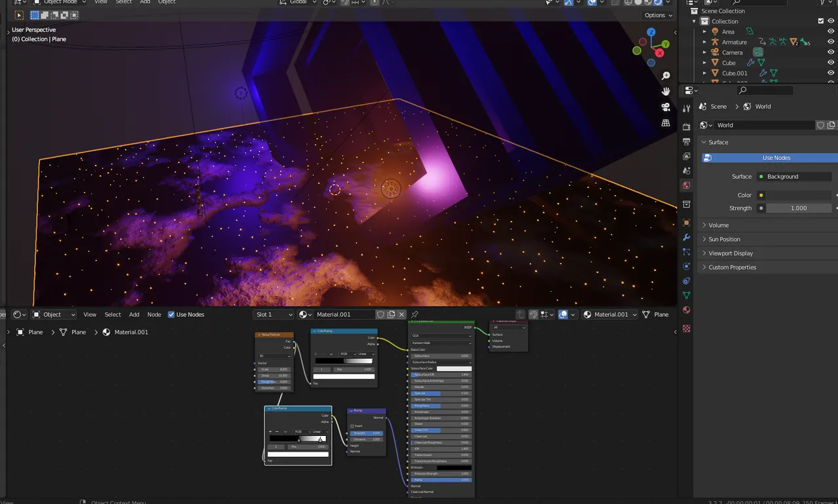
Task: Switch orthographic perspective with grid icon
Action: pos(666,123)
